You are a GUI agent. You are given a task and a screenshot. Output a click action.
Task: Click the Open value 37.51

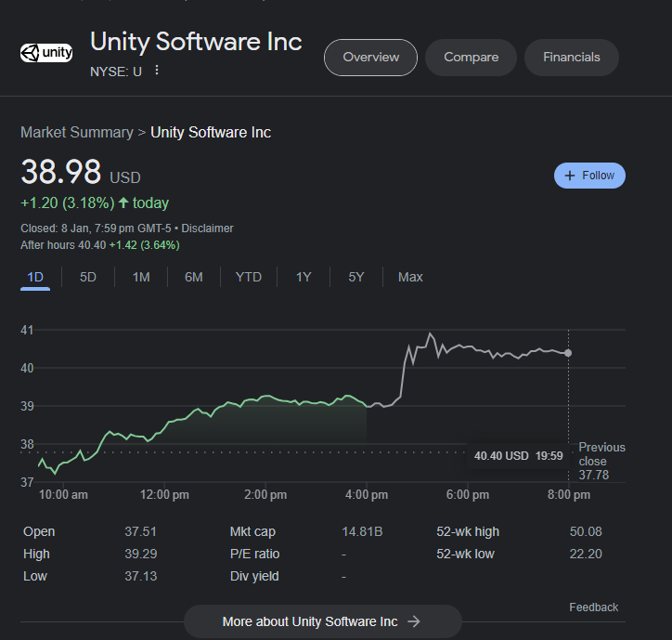click(x=140, y=531)
